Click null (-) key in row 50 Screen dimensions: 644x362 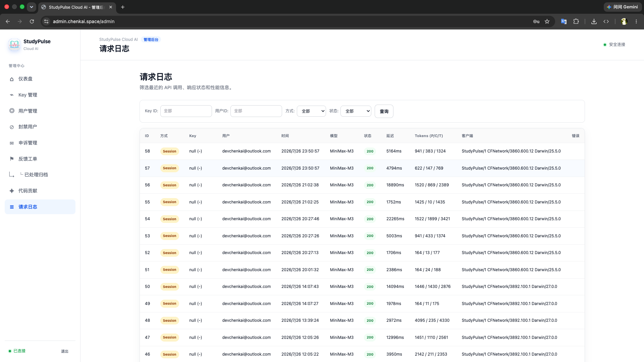[195, 287]
